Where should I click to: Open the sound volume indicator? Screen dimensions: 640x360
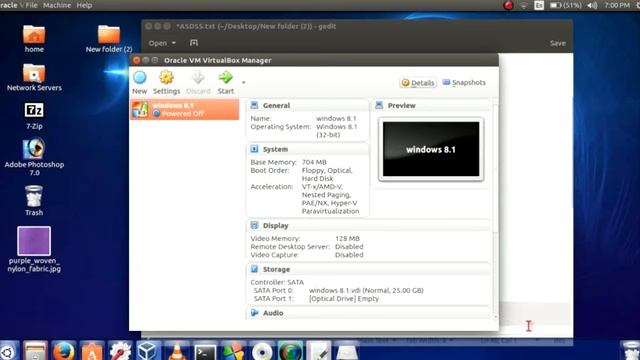click(592, 5)
